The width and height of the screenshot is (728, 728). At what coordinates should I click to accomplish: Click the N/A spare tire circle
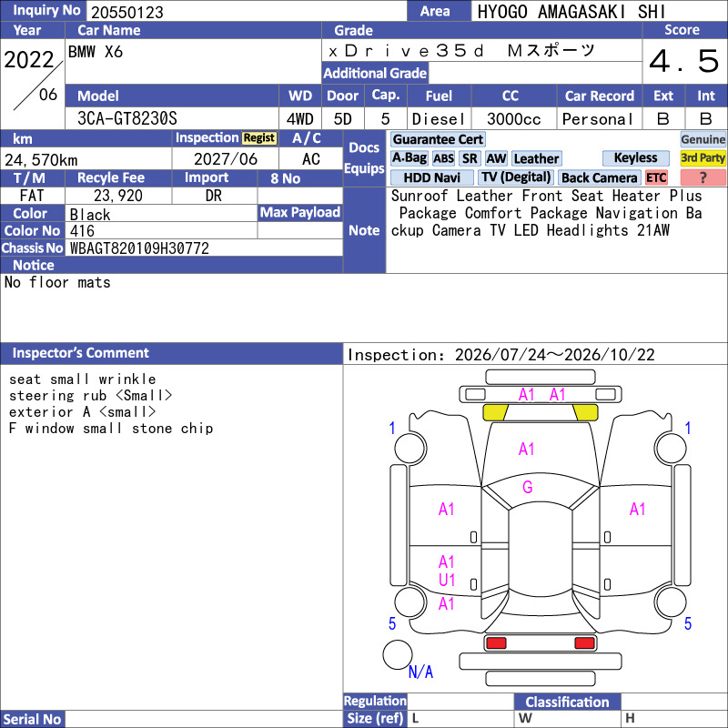[398, 654]
